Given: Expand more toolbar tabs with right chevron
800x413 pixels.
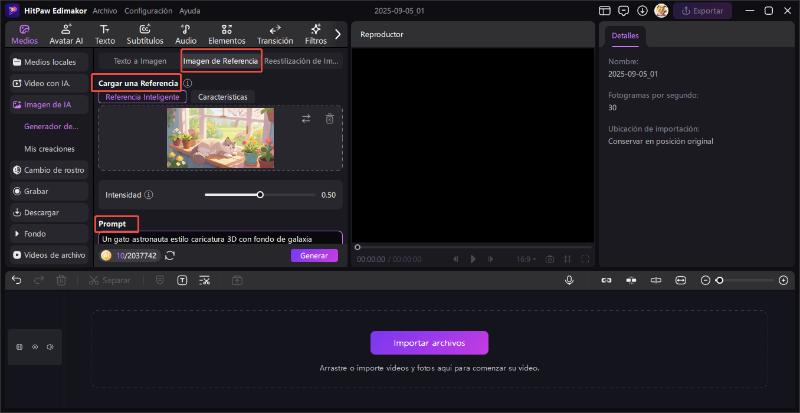Looking at the screenshot, I should 338,34.
